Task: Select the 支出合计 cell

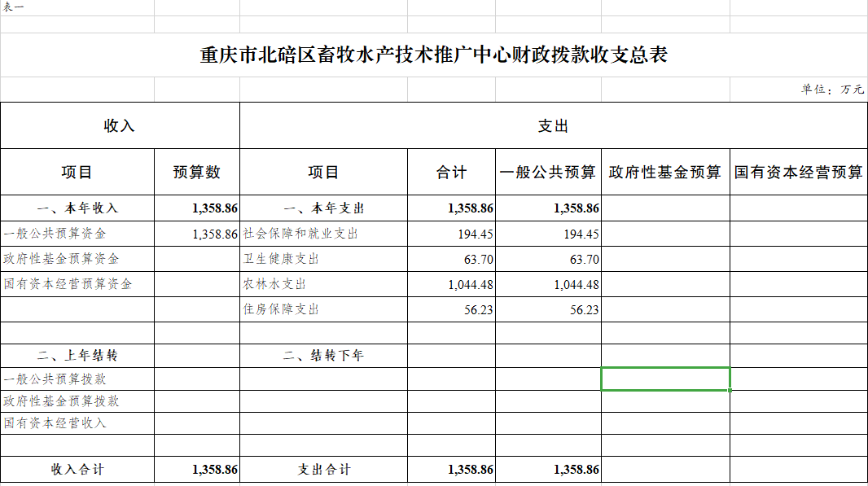Action: coord(324,470)
